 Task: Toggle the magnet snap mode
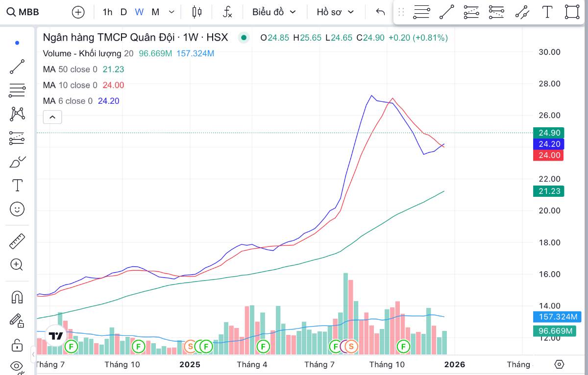coord(17,297)
